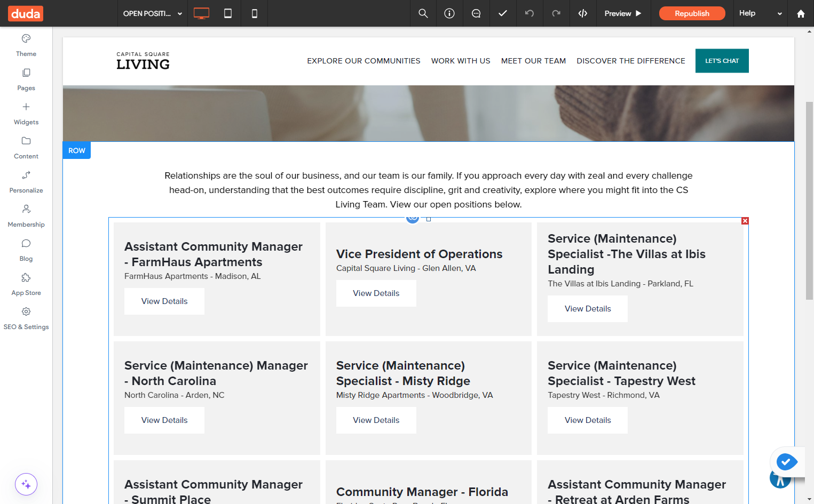The height and width of the screenshot is (504, 814).
Task: Redo the last change
Action: pyautogui.click(x=556, y=13)
